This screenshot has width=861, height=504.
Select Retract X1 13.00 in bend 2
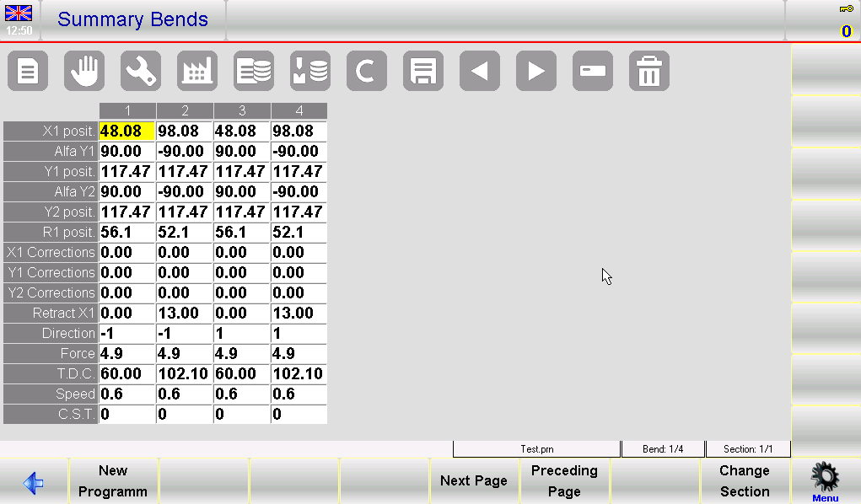(x=185, y=314)
